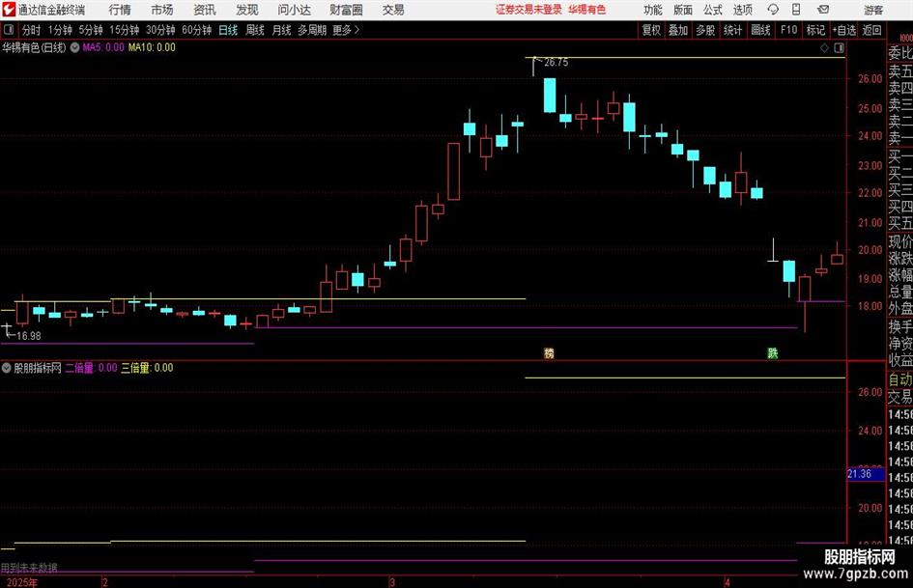
Task: Add stock with the +自选 button
Action: [844, 30]
